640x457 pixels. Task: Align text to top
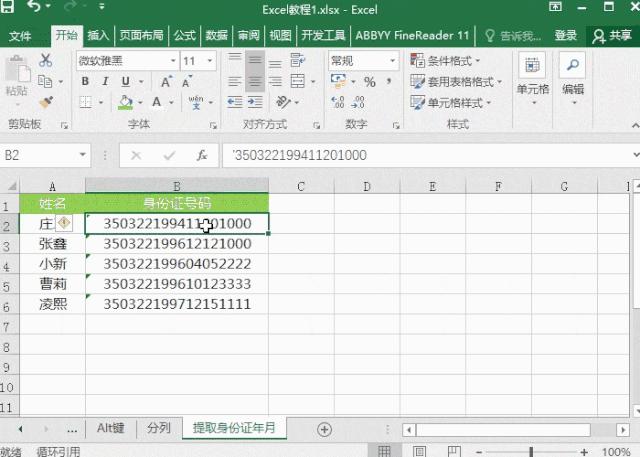pos(235,60)
